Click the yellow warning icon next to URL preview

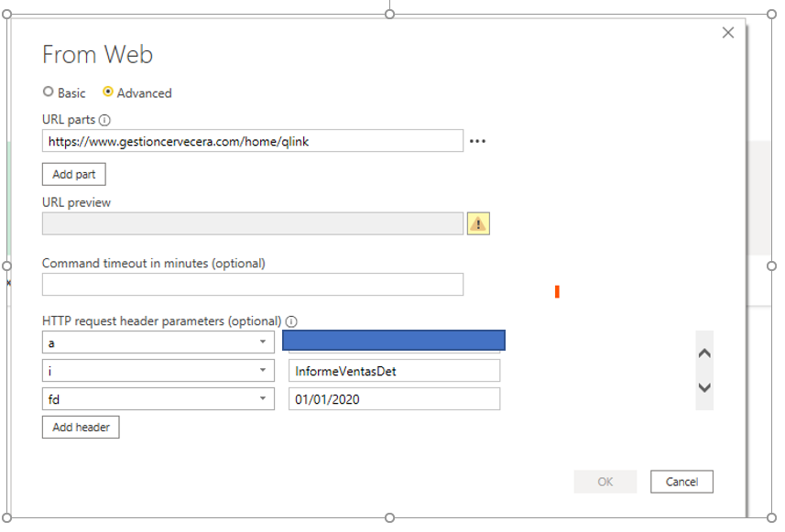point(479,223)
